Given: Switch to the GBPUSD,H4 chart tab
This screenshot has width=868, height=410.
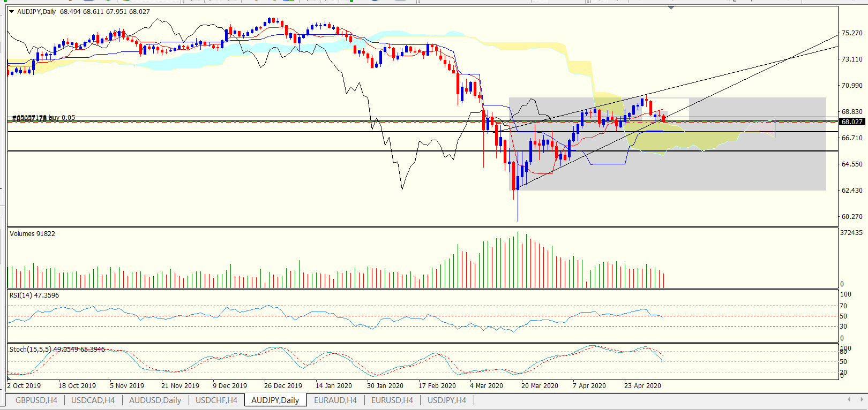Looking at the screenshot, I should (x=36, y=400).
